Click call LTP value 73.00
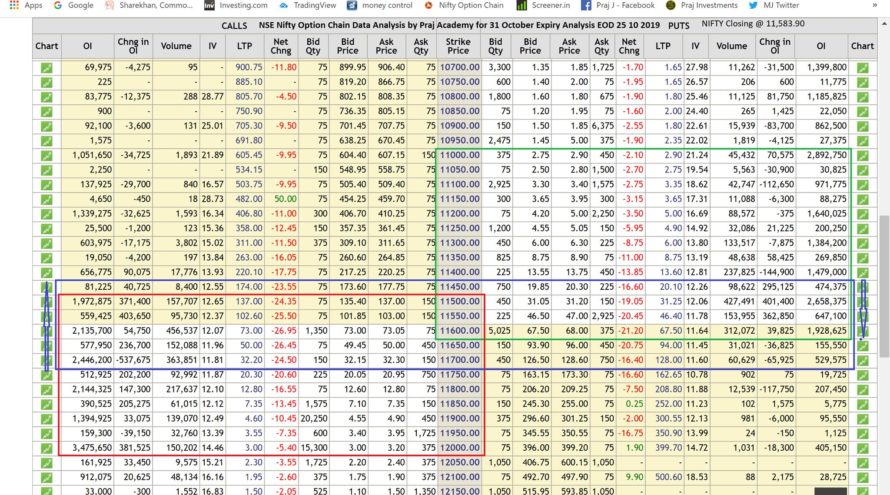Screen dimensions: 890x495 click(251, 330)
